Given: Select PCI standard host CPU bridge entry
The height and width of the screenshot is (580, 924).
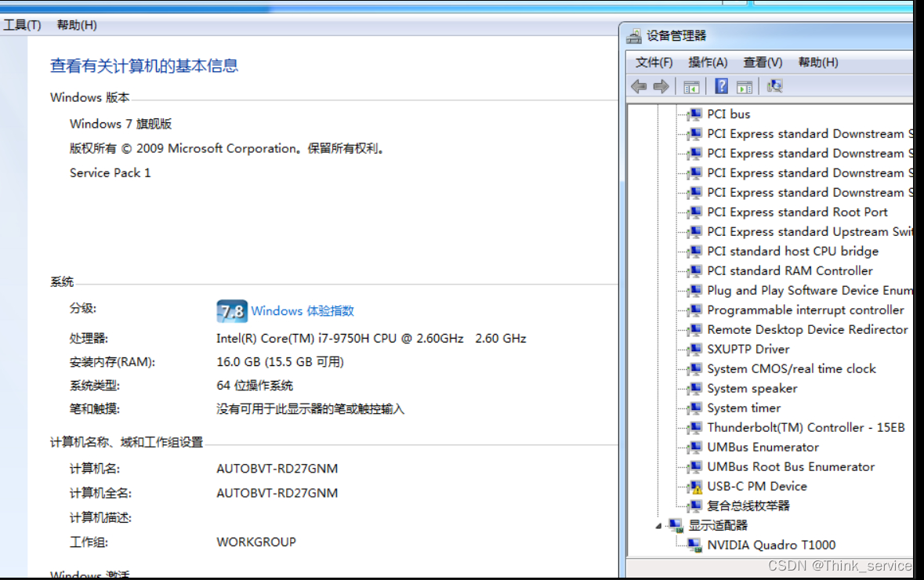Looking at the screenshot, I should (792, 251).
